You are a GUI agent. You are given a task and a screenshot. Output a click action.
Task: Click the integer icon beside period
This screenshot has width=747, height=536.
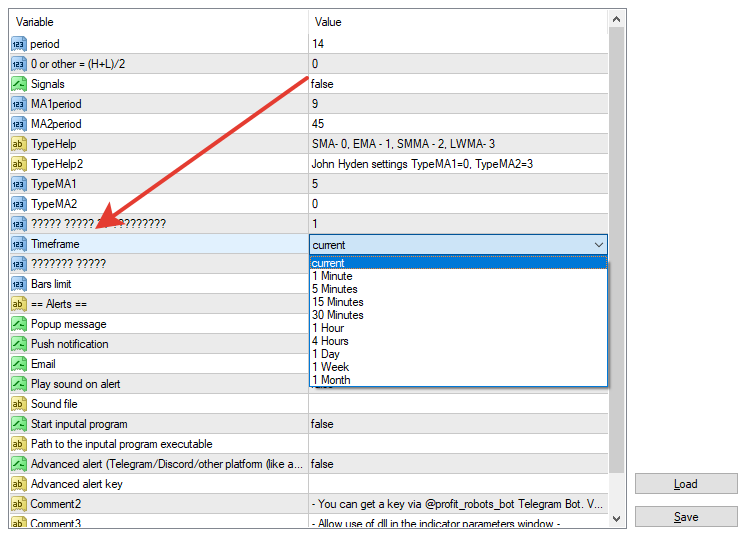tap(19, 44)
